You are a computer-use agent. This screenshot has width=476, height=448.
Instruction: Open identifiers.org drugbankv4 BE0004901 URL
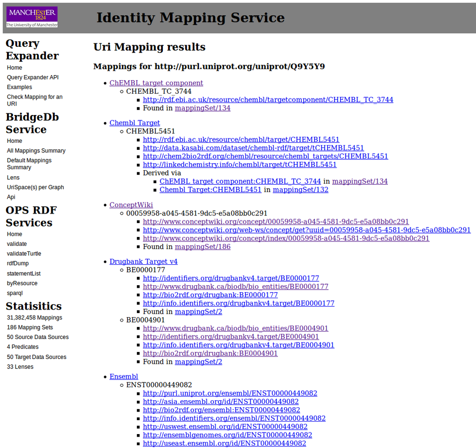pyautogui.click(x=231, y=336)
